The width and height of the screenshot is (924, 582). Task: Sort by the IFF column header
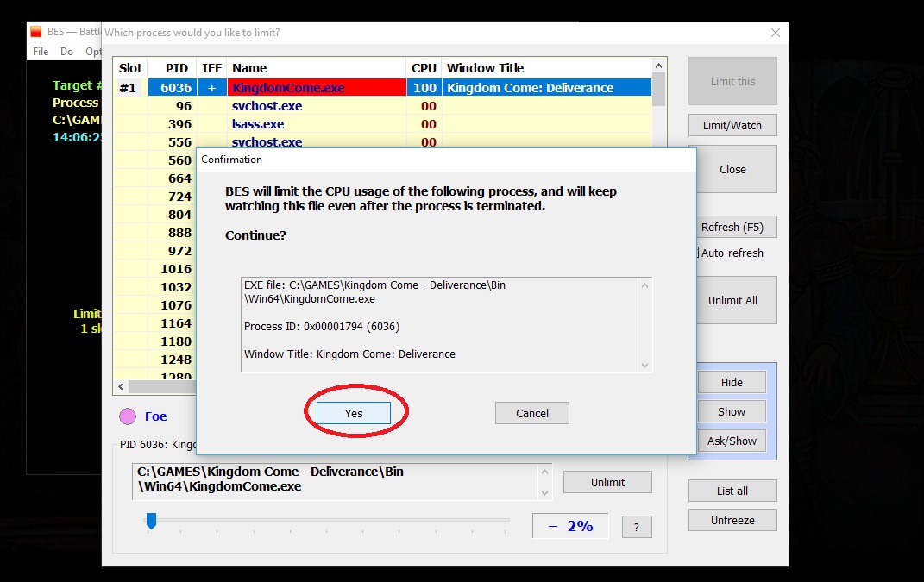[x=211, y=68]
